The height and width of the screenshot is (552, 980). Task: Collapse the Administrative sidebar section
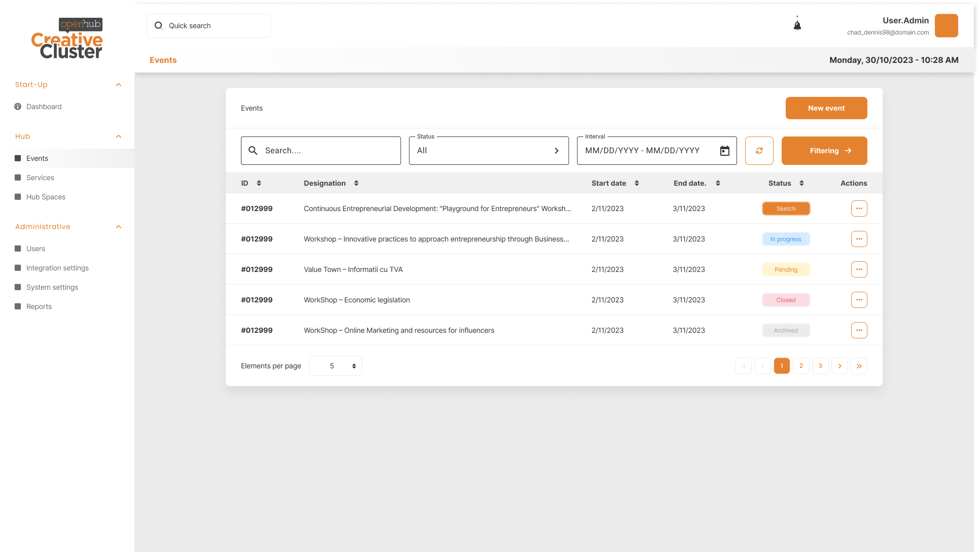[119, 227]
